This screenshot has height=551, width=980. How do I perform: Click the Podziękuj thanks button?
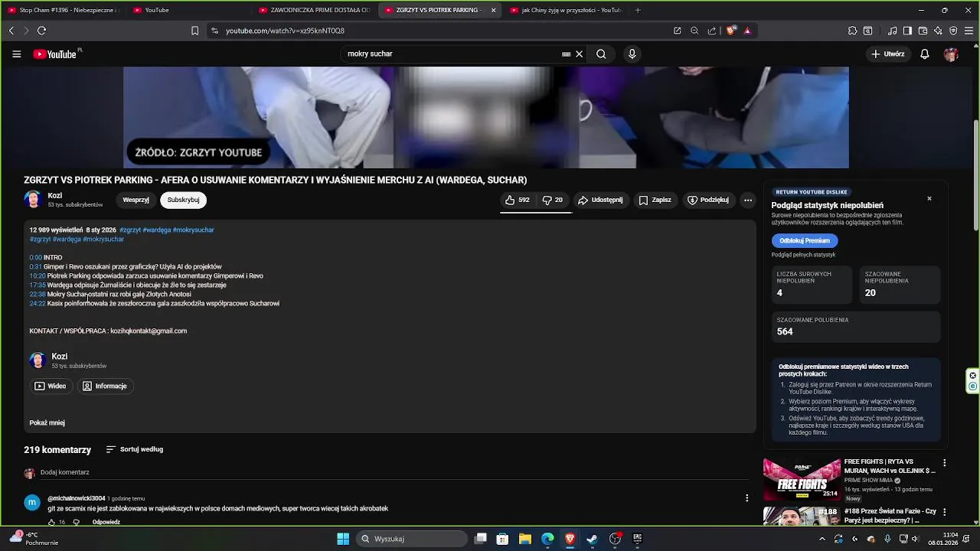point(708,200)
